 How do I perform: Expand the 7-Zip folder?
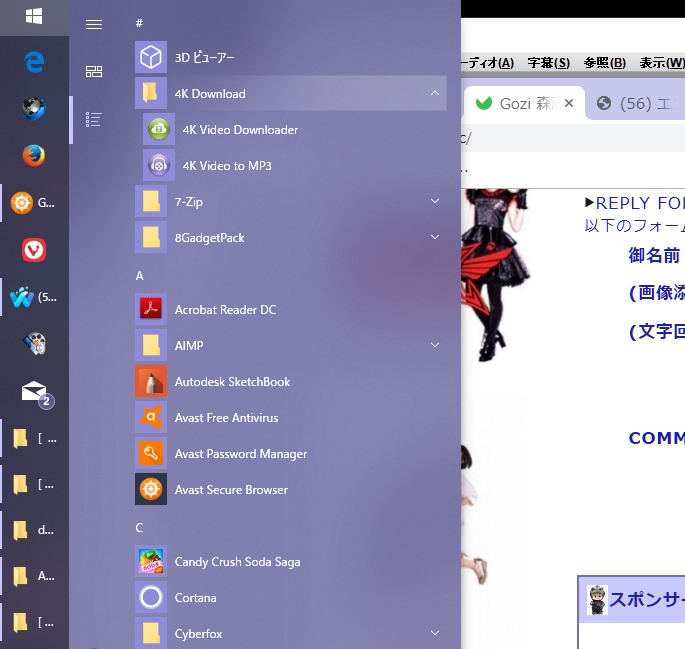(x=434, y=202)
